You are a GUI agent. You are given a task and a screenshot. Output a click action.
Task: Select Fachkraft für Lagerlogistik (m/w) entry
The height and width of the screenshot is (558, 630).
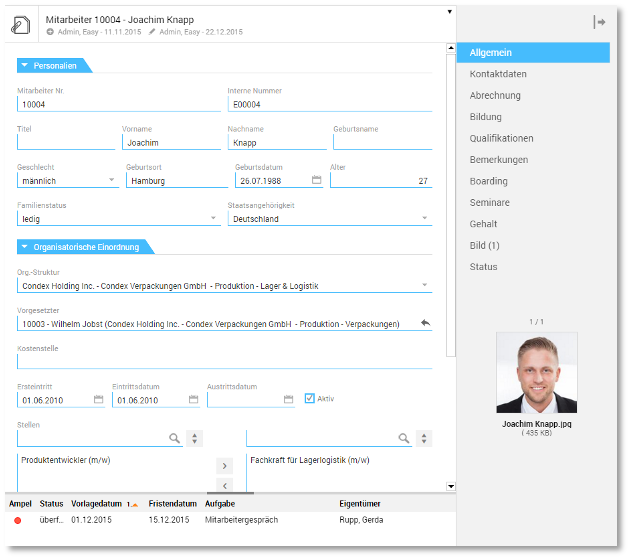point(310,460)
